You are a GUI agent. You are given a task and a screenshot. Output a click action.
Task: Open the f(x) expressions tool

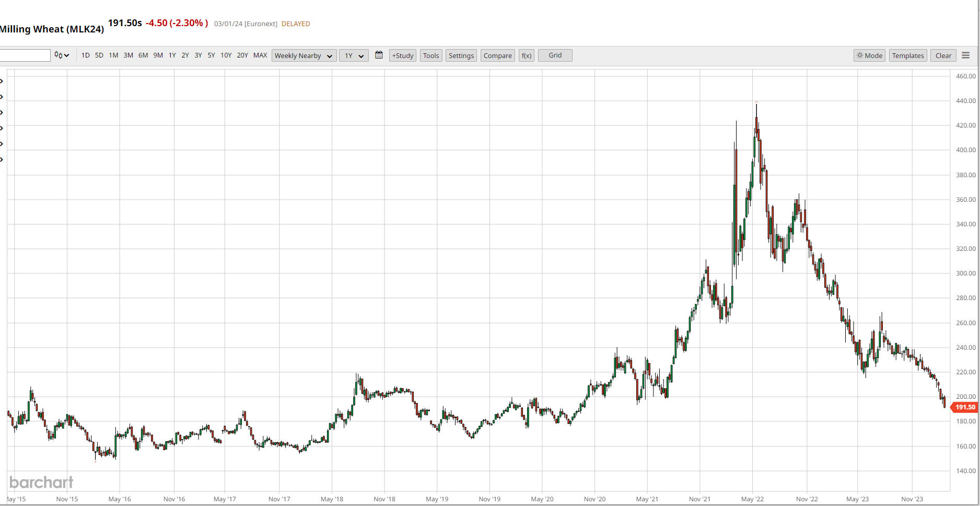(526, 55)
